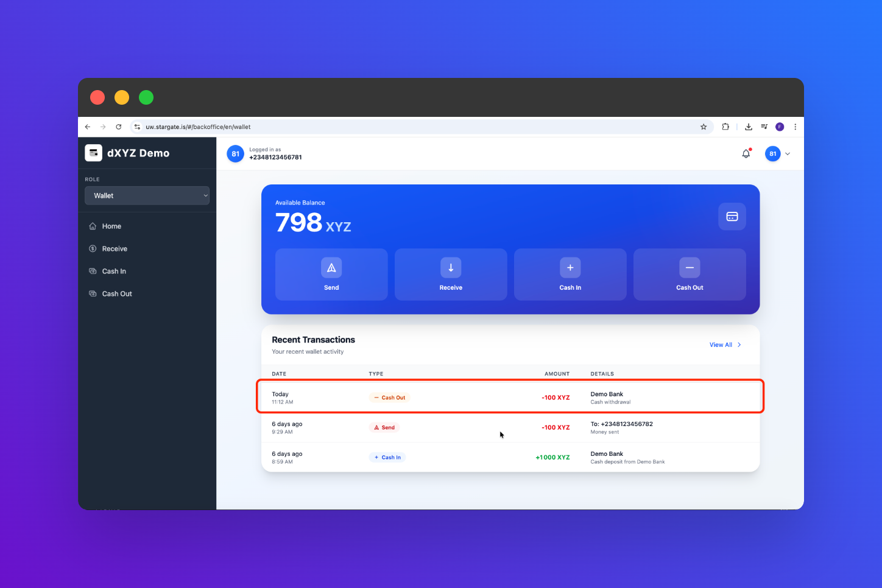Open notifications via the bell icon
Viewport: 882px width, 588px height.
point(746,153)
